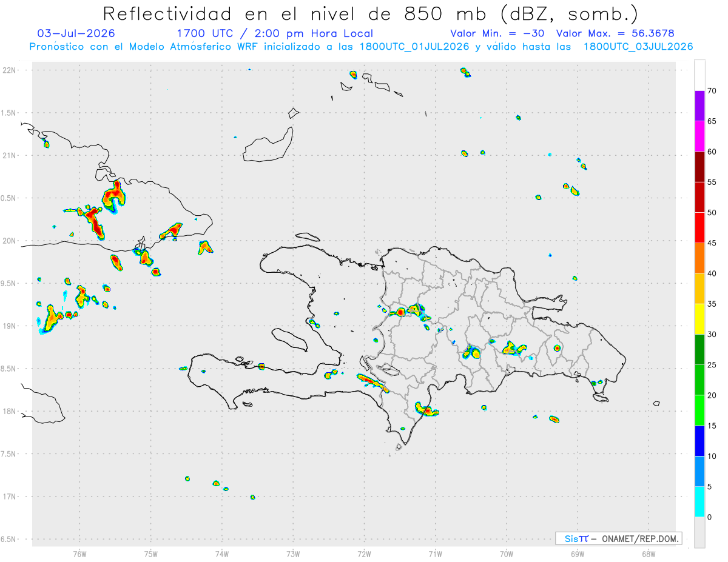Click the '60' value on the color scale
This screenshot has height=562, width=728.
pos(712,152)
